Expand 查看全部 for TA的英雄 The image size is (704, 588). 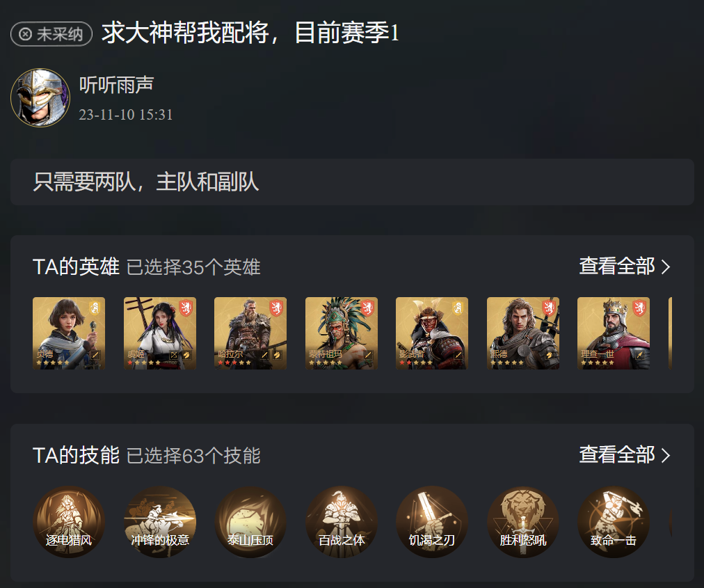625,267
